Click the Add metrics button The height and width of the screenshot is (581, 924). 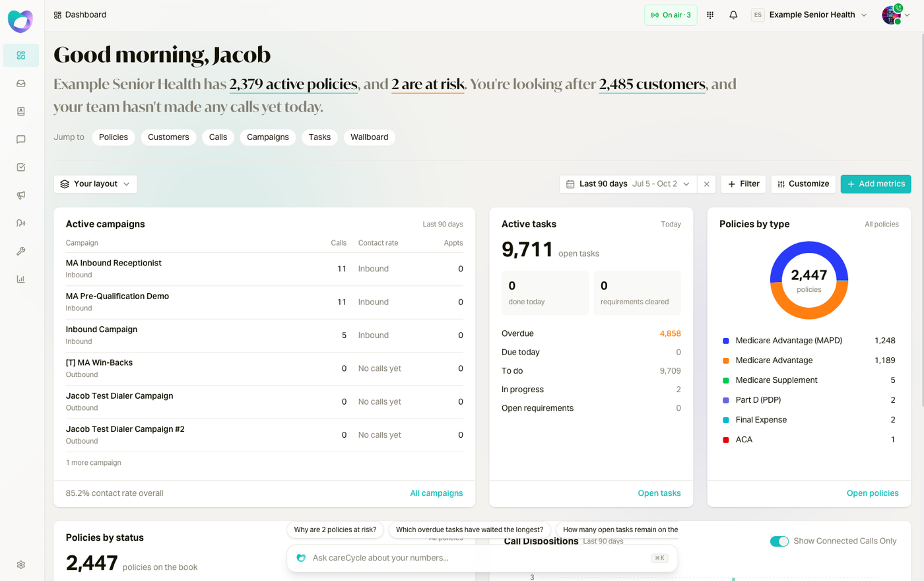point(876,184)
